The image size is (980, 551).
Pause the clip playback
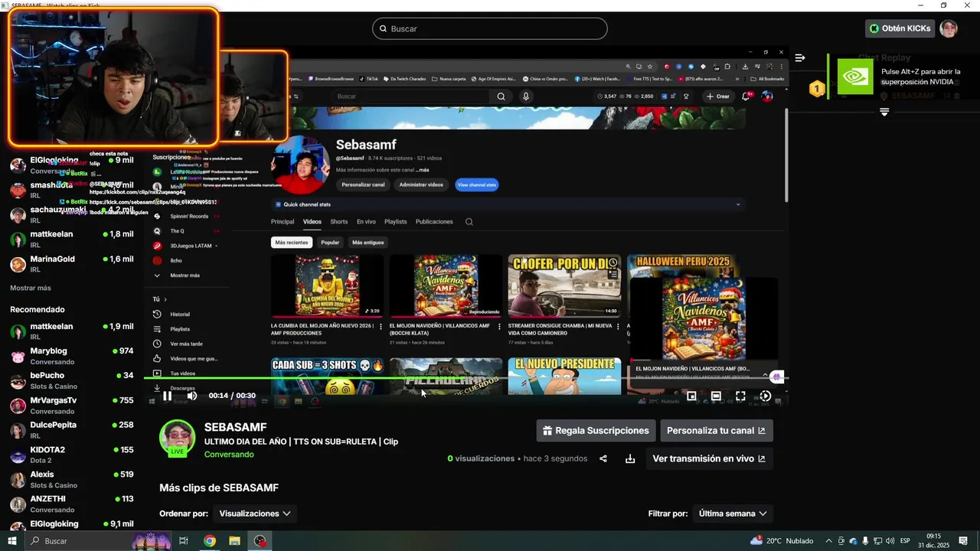tap(167, 396)
